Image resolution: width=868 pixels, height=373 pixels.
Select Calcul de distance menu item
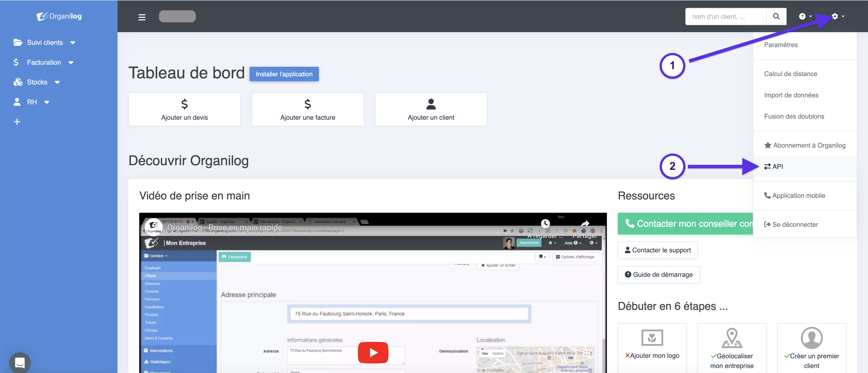805,74
